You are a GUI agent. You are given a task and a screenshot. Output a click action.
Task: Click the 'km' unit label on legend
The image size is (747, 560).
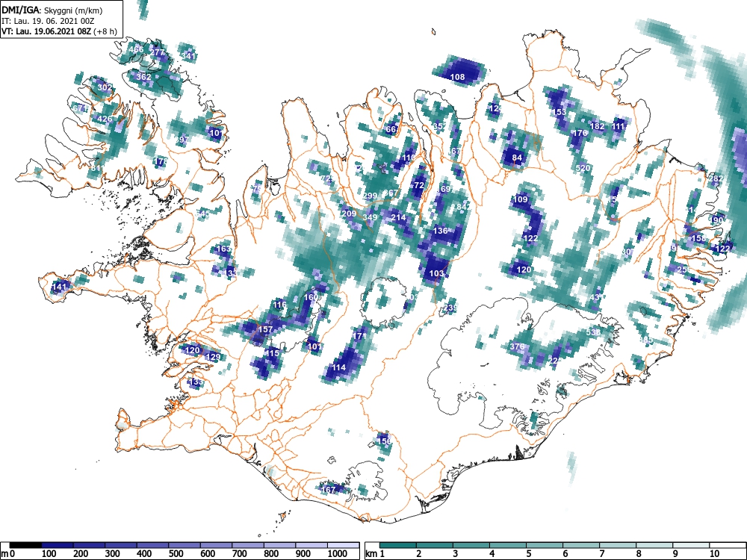point(371,554)
